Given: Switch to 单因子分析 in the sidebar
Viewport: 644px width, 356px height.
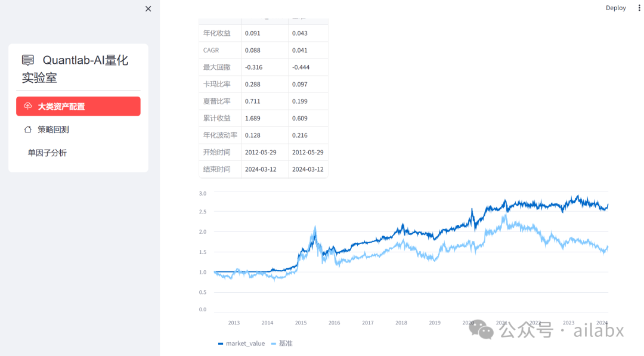Looking at the screenshot, I should 47,153.
